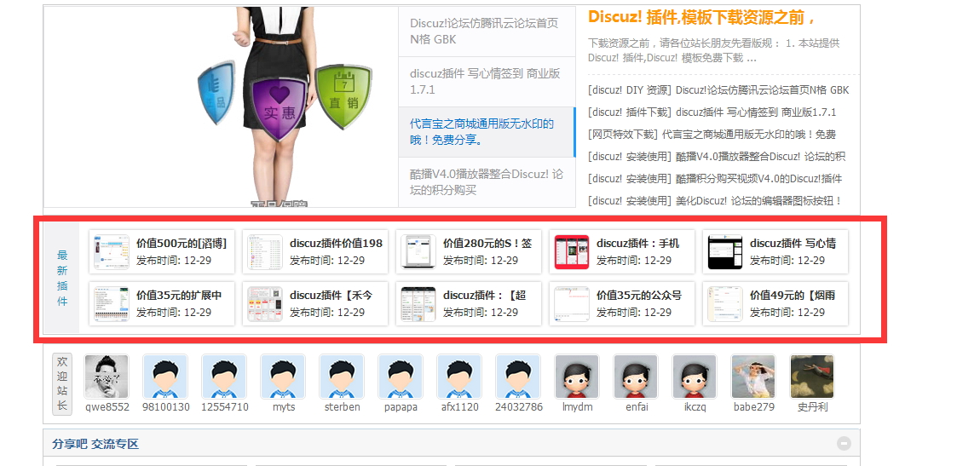The image size is (980, 466).
Task: Click the [discuz! 插件下载] category tag
Action: tap(630, 112)
